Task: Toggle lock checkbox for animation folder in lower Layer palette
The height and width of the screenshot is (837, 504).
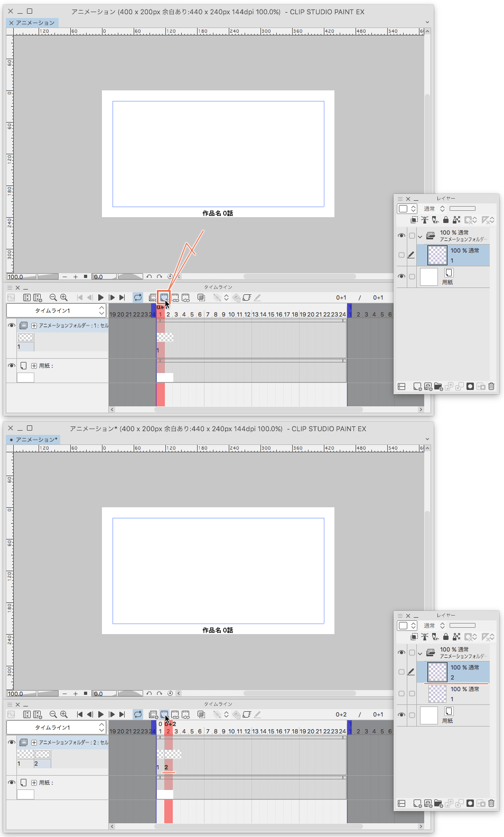Action: click(x=412, y=653)
